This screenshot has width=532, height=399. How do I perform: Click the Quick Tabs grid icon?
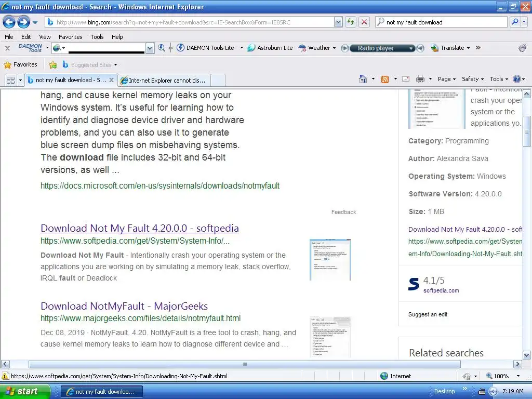click(x=11, y=80)
